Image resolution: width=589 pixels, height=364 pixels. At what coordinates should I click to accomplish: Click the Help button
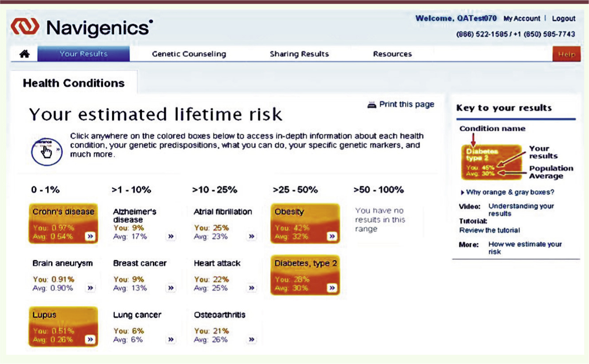(567, 54)
